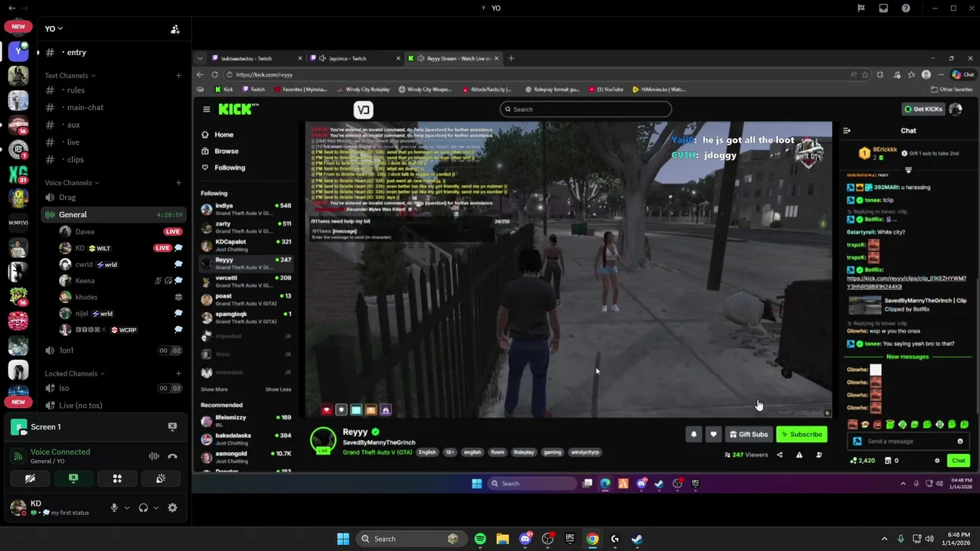Image resolution: width=980 pixels, height=551 pixels.
Task: Open File Explorer from taskbar
Action: coord(502,539)
